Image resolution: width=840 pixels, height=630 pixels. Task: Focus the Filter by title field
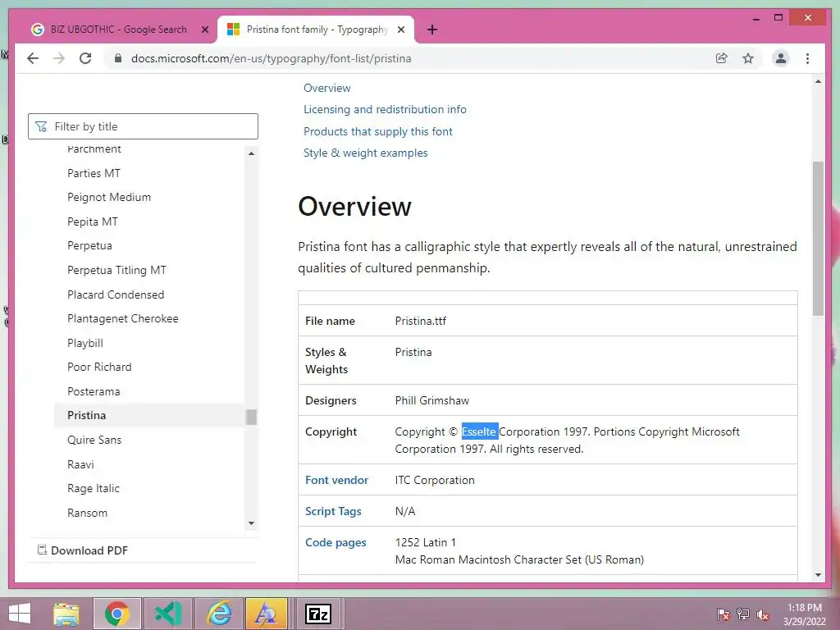tap(143, 126)
